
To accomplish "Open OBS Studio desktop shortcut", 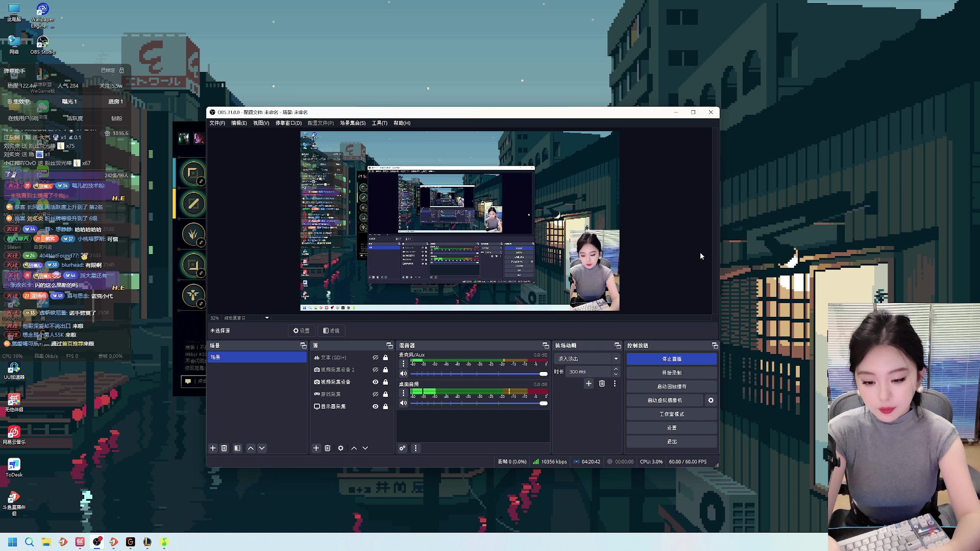I will click(42, 45).
